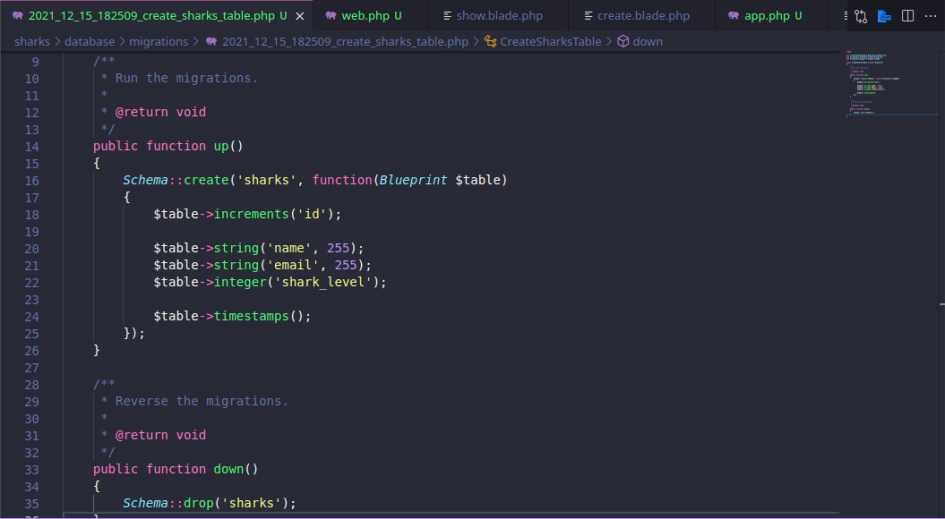Click '@return void' on line 12
The image size is (945, 519).
coord(160,112)
